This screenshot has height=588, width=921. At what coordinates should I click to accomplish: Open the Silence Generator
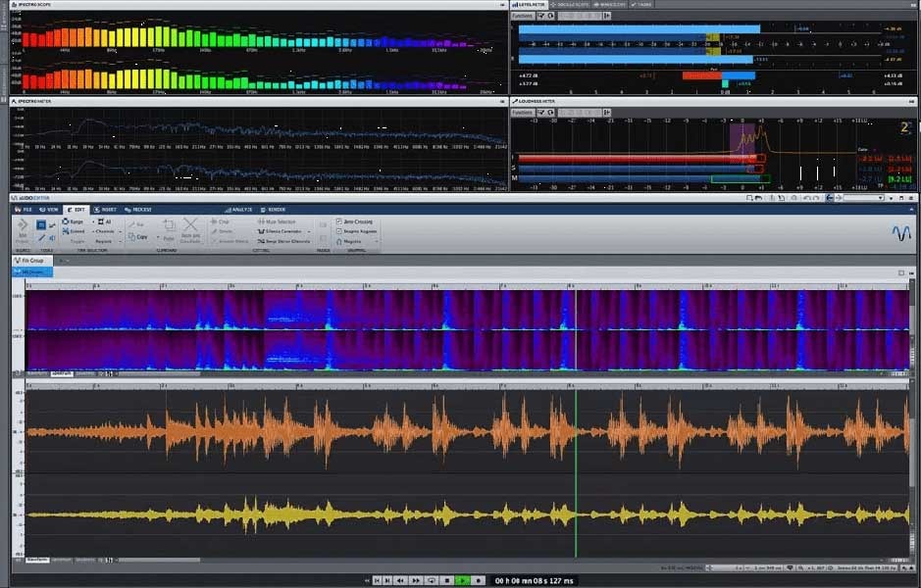pyautogui.click(x=280, y=232)
